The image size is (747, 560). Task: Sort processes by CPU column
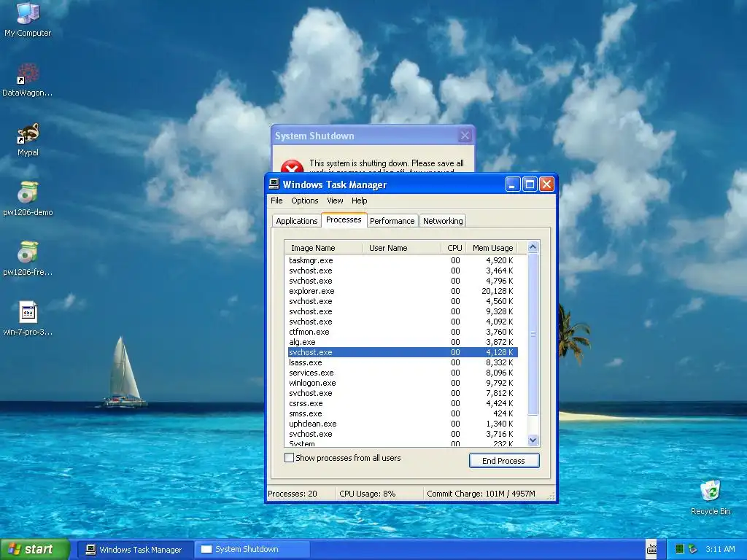coord(453,248)
